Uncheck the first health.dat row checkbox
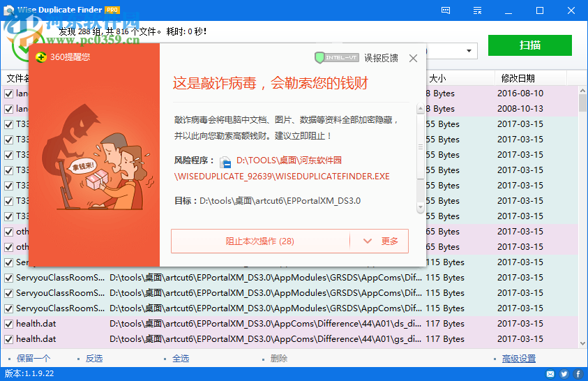This screenshot has height=381, width=588. tap(8, 324)
